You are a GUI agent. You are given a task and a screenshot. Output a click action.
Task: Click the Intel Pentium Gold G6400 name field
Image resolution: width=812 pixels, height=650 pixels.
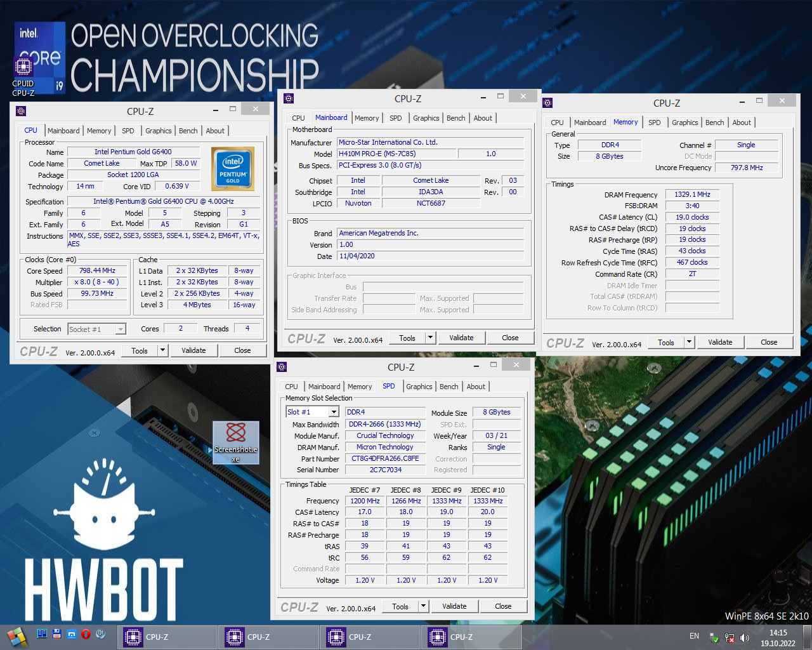[x=133, y=152]
